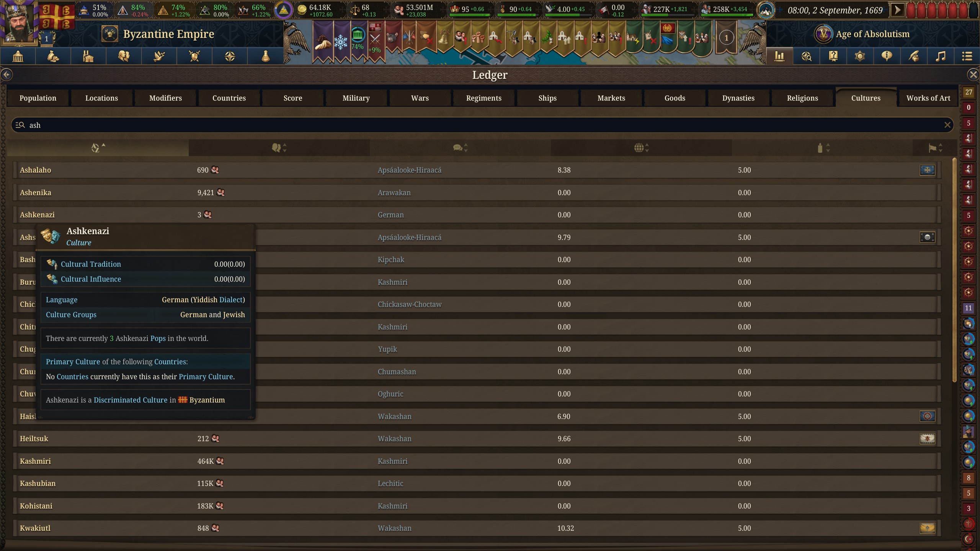Switch to the Countries tab
This screenshot has height=551, width=980.
coord(229,98)
